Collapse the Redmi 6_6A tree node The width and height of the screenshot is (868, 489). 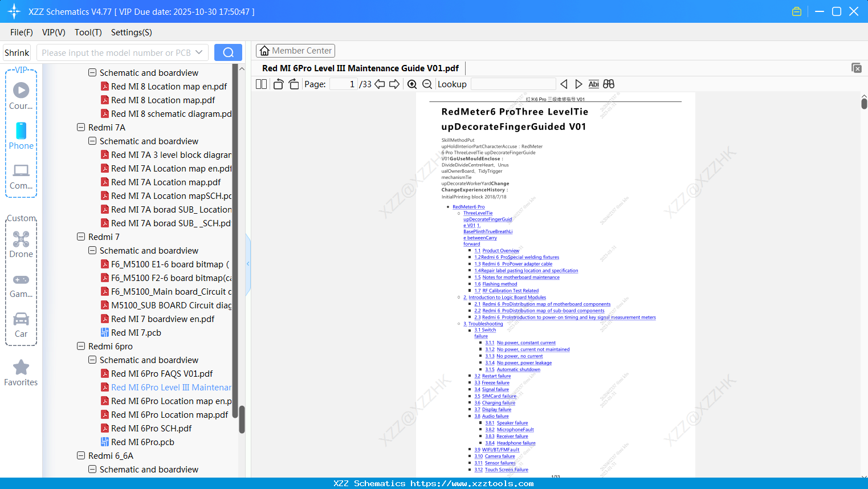pos(81,455)
